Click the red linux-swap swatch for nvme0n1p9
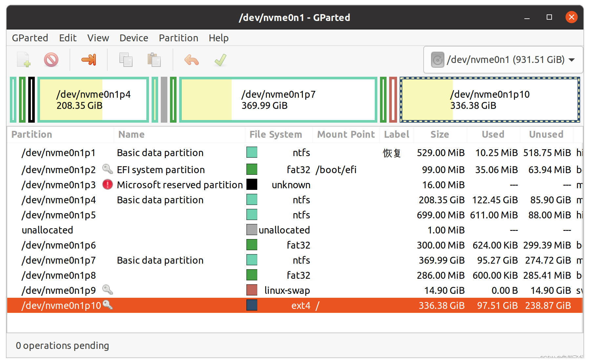The width and height of the screenshot is (590, 364). [x=252, y=290]
